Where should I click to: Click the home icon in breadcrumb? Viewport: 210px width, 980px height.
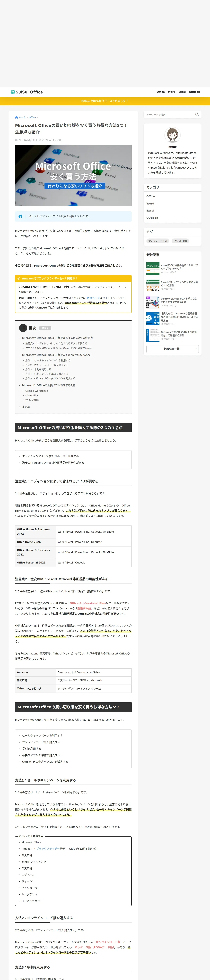[x=16, y=118]
